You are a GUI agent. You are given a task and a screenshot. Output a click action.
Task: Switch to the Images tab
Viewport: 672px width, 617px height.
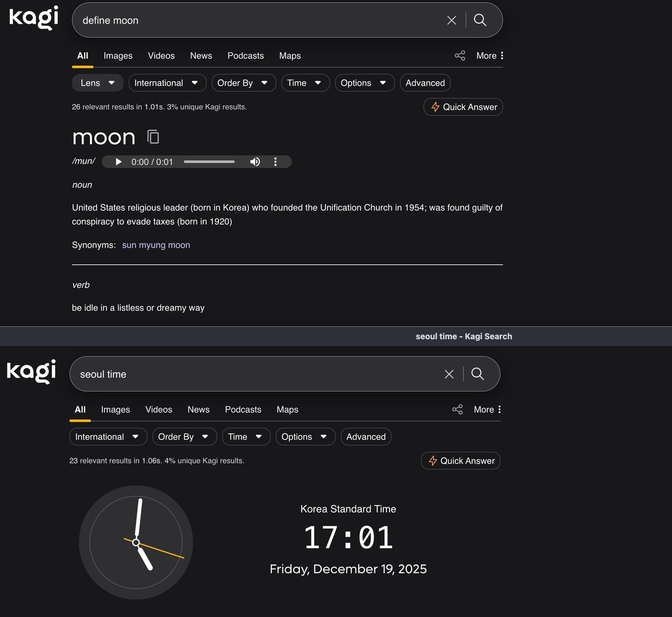[118, 55]
